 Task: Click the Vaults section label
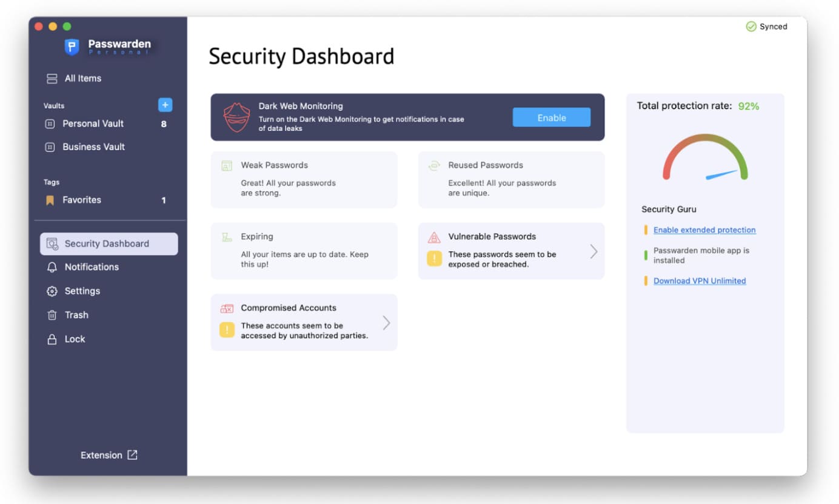pos(54,105)
